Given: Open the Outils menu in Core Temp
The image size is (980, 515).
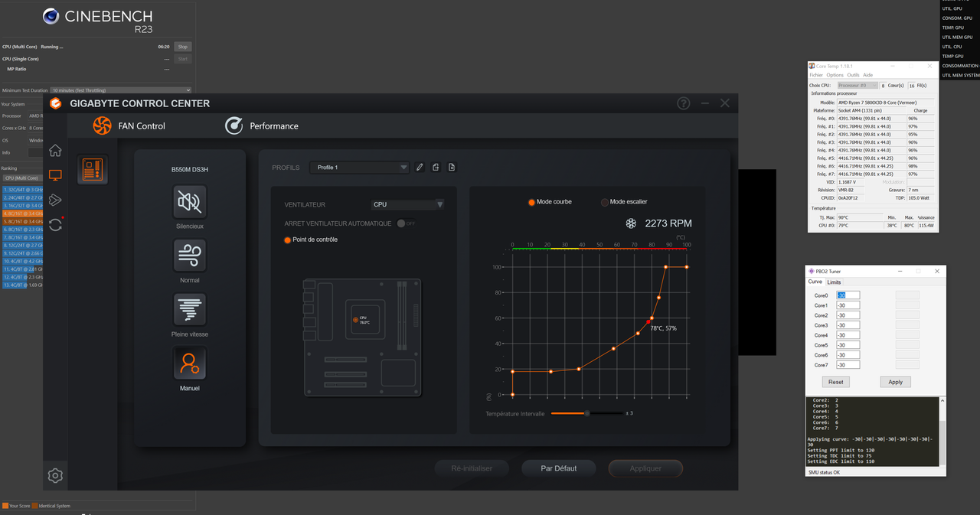Looking at the screenshot, I should [853, 75].
